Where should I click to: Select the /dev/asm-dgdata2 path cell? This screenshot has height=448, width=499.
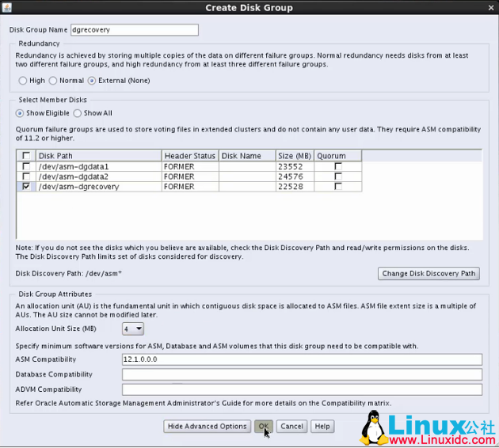pyautogui.click(x=99, y=177)
